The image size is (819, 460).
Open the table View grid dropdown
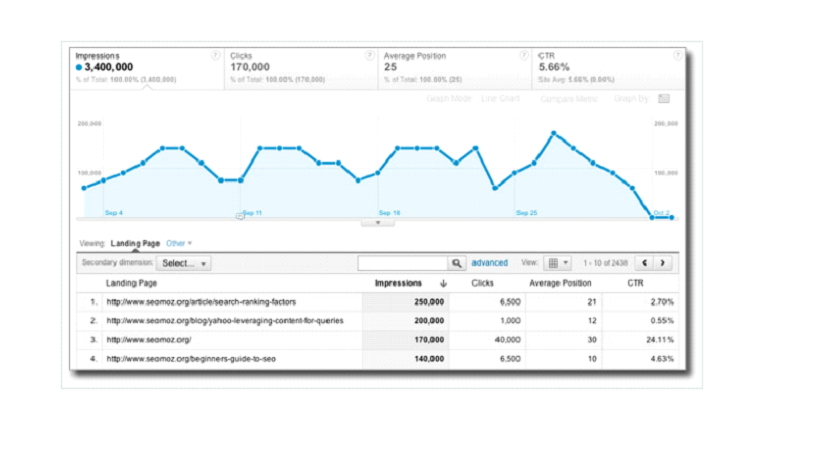coord(557,263)
